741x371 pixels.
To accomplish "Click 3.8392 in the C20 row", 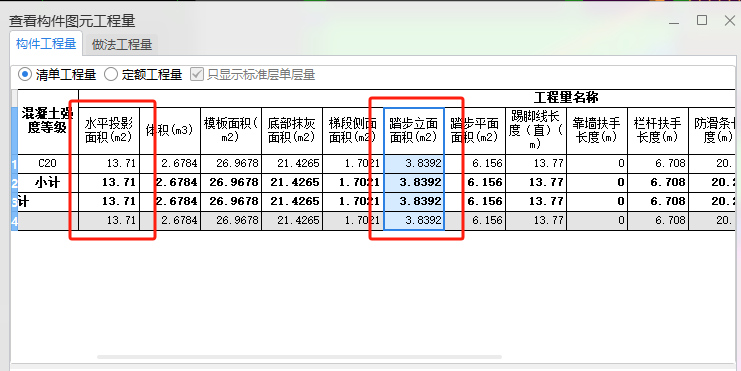I will coord(414,164).
